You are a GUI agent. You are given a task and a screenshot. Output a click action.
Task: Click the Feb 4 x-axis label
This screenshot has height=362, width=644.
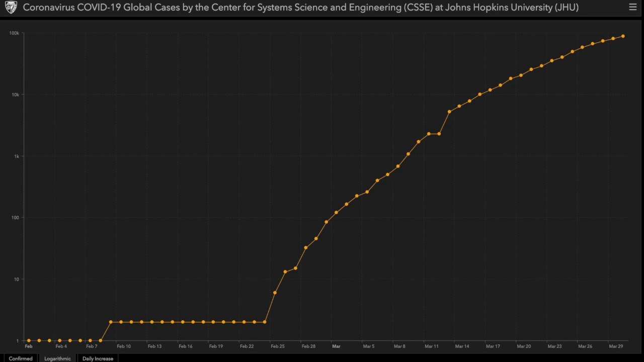[61, 346]
